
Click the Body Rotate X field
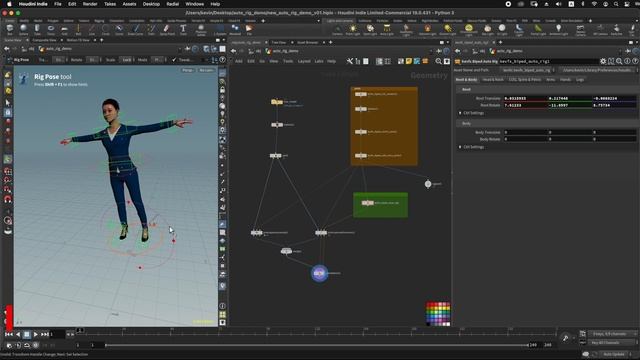tap(525, 139)
